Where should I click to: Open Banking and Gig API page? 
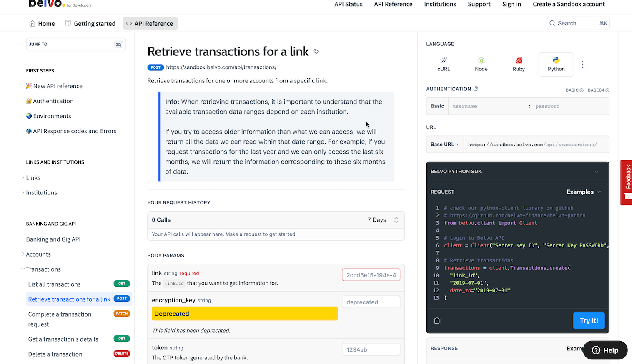tap(53, 239)
